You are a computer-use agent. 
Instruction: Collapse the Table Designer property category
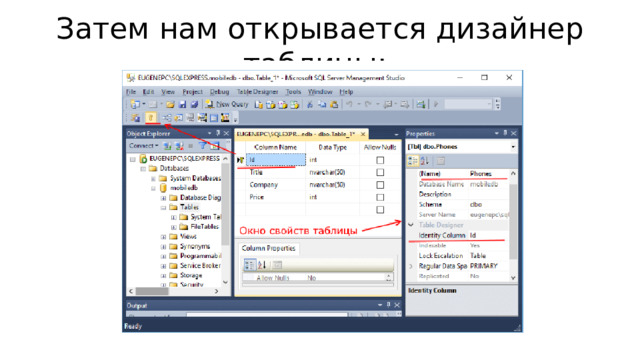coord(411,225)
